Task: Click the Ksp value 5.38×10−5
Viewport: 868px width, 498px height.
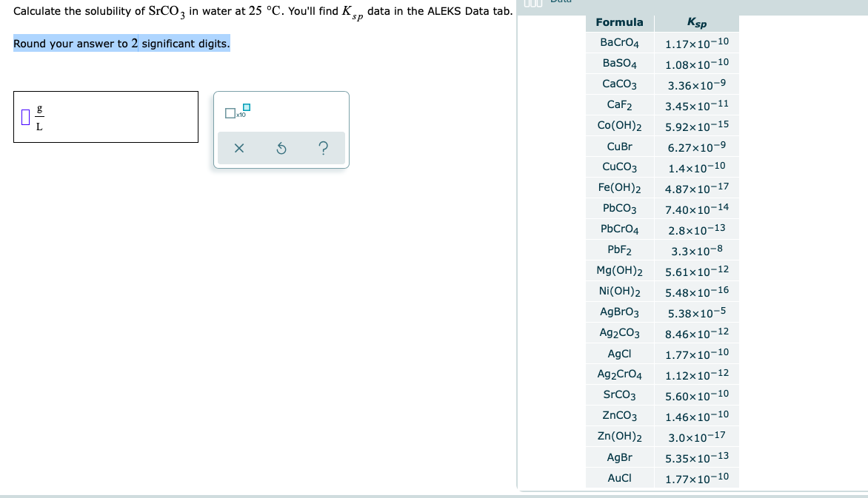Action: (697, 312)
